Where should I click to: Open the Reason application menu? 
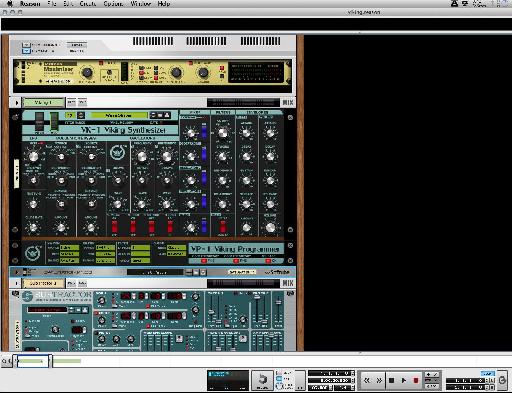click(x=30, y=4)
